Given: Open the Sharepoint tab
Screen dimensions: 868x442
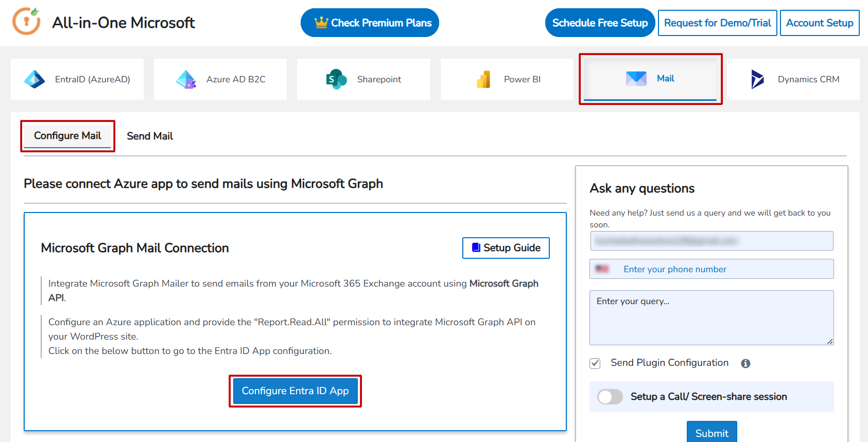Looking at the screenshot, I should pyautogui.click(x=363, y=79).
